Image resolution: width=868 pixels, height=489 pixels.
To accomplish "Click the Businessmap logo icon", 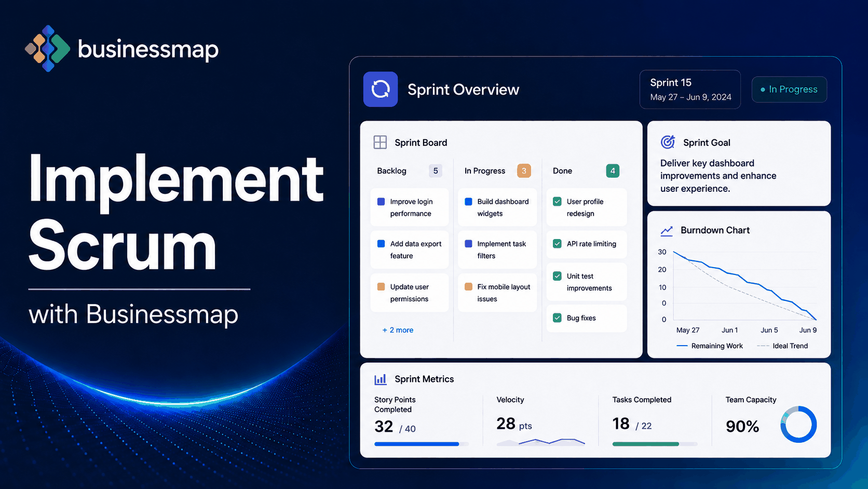I will (x=48, y=48).
